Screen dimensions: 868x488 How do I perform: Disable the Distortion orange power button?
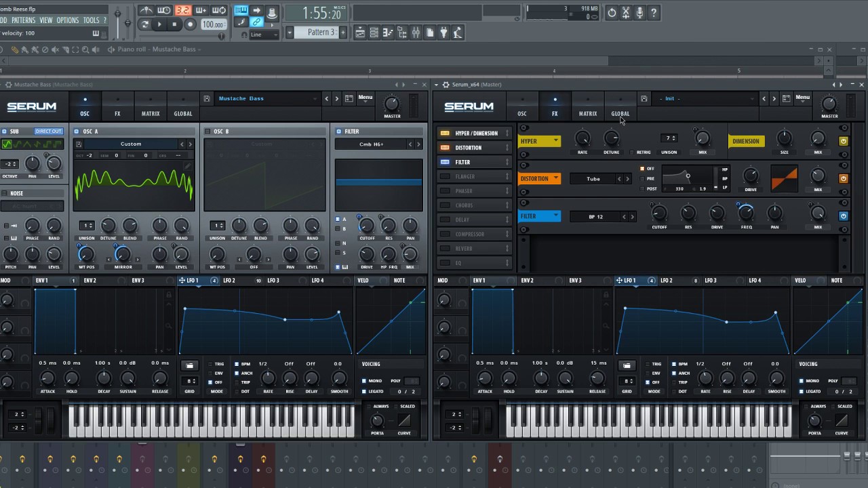[x=844, y=179]
